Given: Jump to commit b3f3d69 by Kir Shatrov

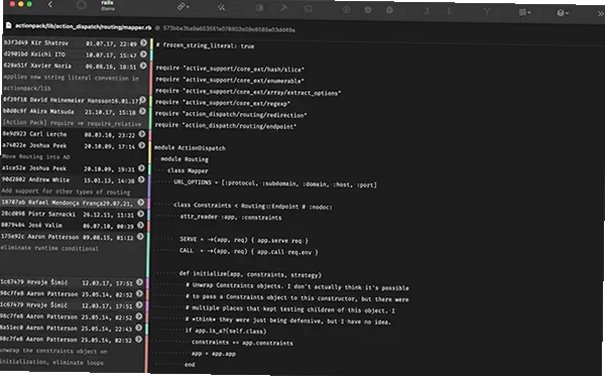Looking at the screenshot, I should 144,43.
